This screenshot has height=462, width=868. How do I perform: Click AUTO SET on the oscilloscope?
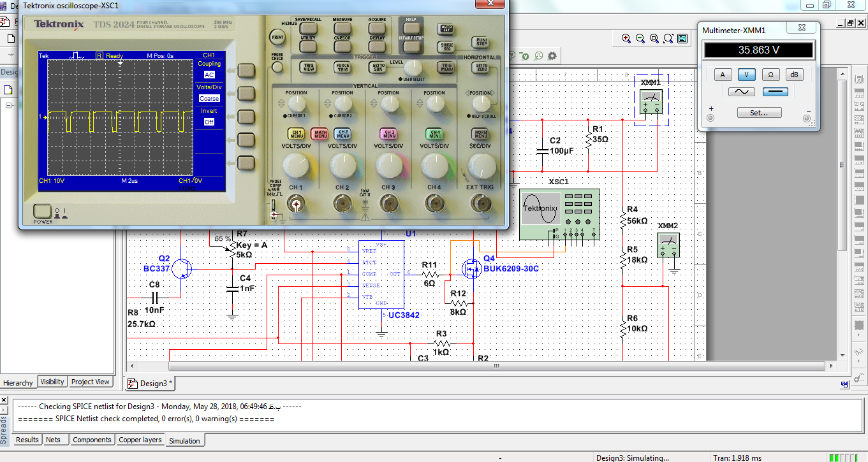(x=446, y=29)
